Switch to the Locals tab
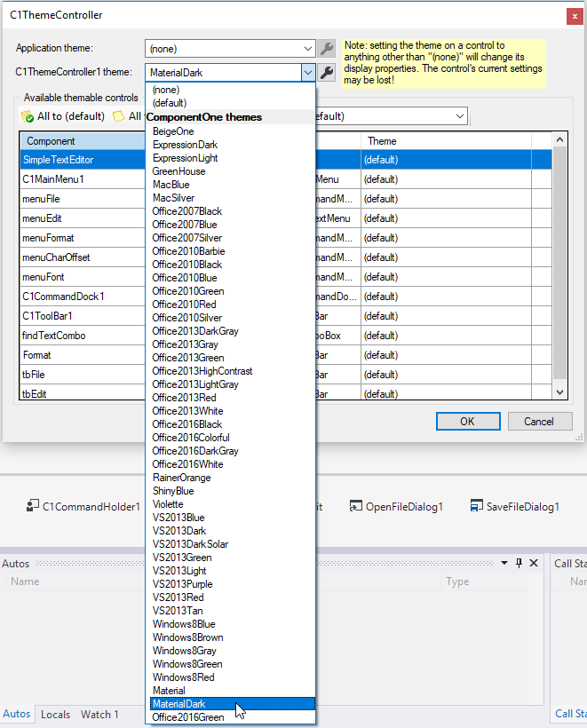 55,714
